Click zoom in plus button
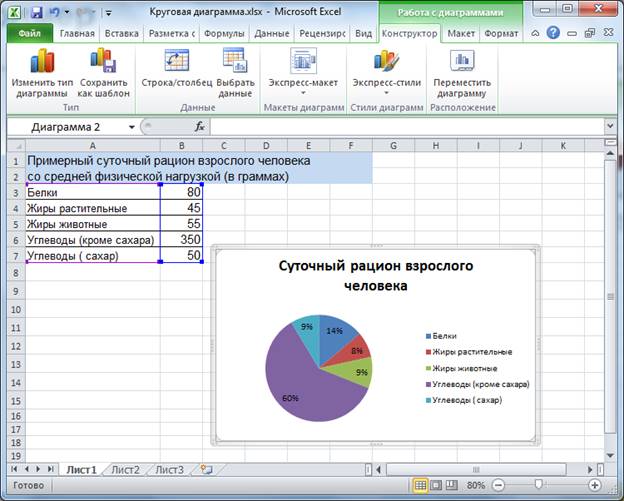 tap(594, 485)
